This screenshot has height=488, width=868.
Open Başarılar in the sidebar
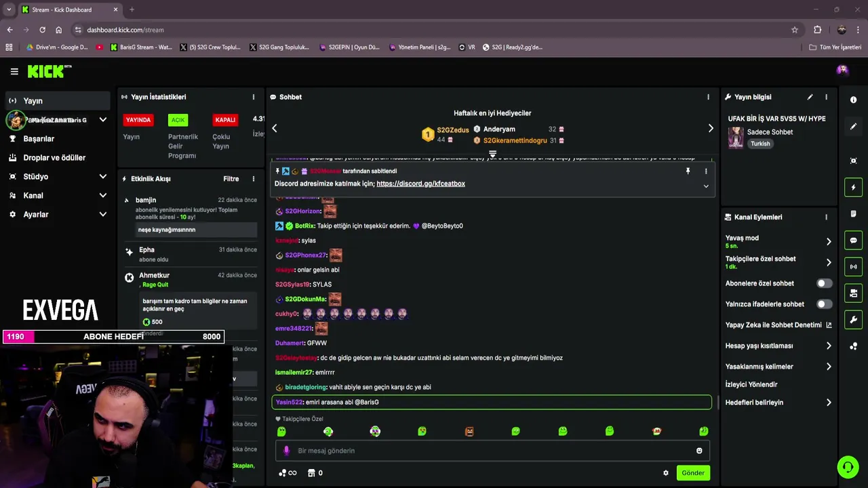[x=58, y=138]
